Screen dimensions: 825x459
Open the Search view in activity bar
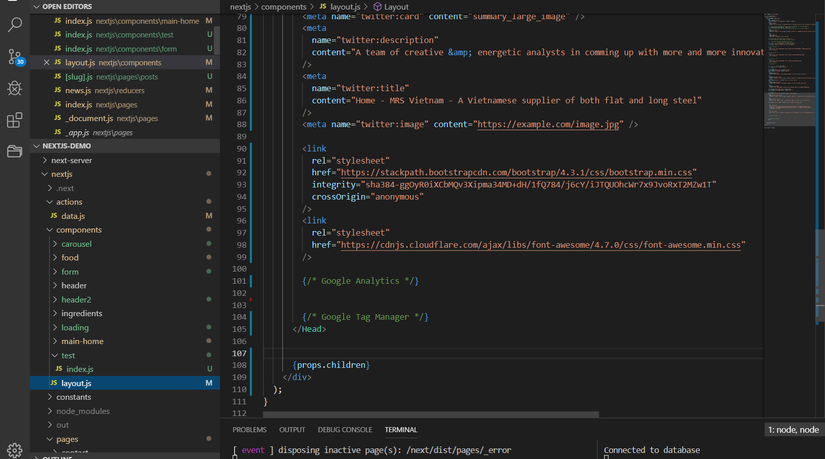coord(15,24)
